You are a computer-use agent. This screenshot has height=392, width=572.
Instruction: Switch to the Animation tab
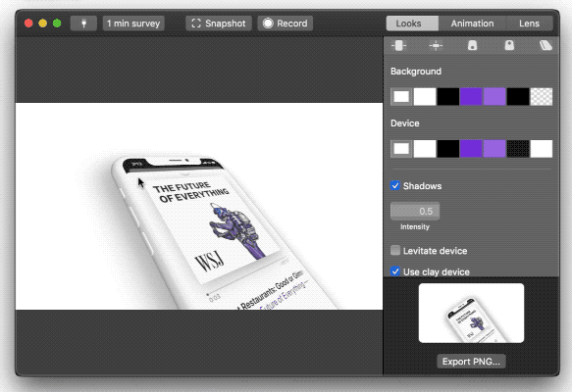[472, 24]
